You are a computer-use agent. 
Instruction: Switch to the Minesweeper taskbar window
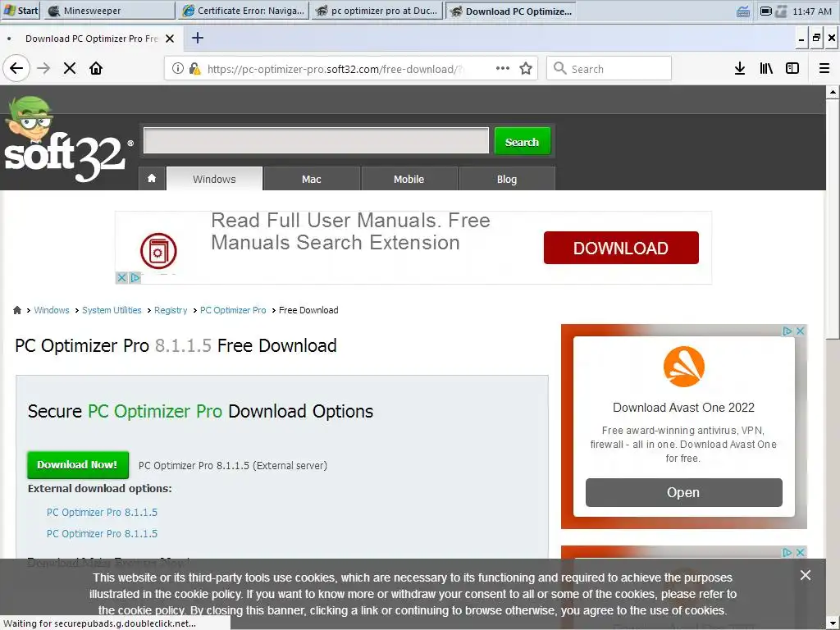pyautogui.click(x=109, y=11)
